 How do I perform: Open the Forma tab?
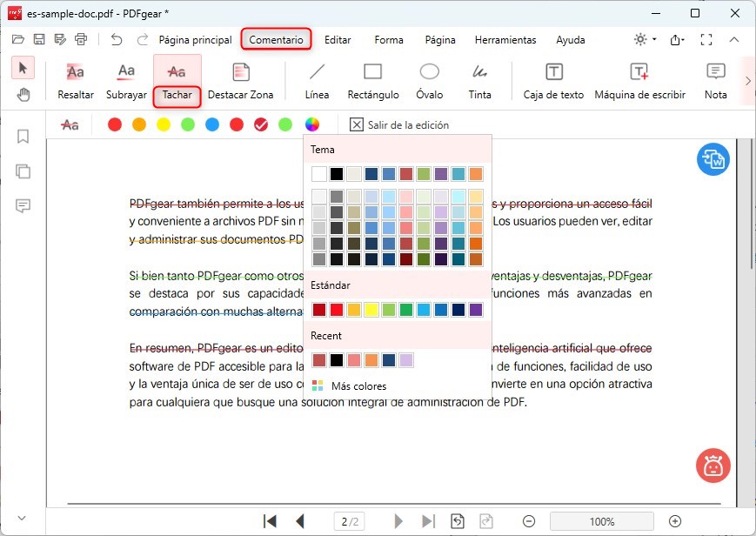[389, 40]
